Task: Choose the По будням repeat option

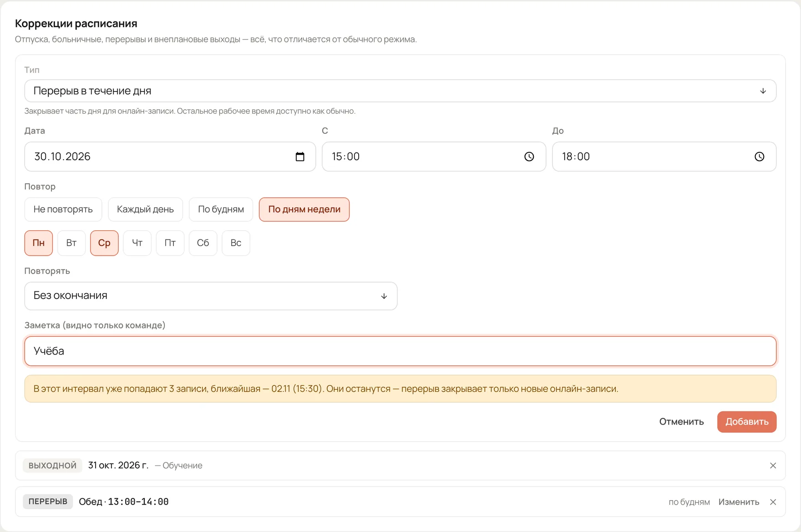Action: point(221,209)
